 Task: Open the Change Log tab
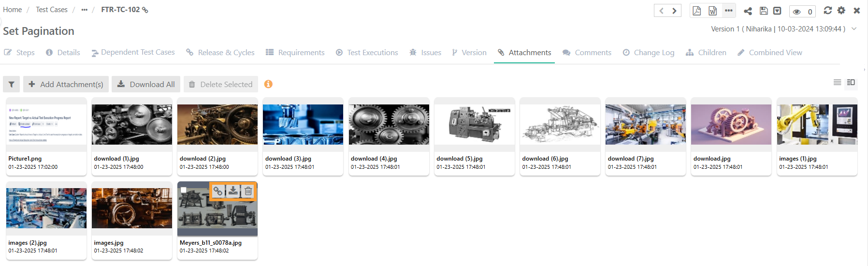click(649, 52)
